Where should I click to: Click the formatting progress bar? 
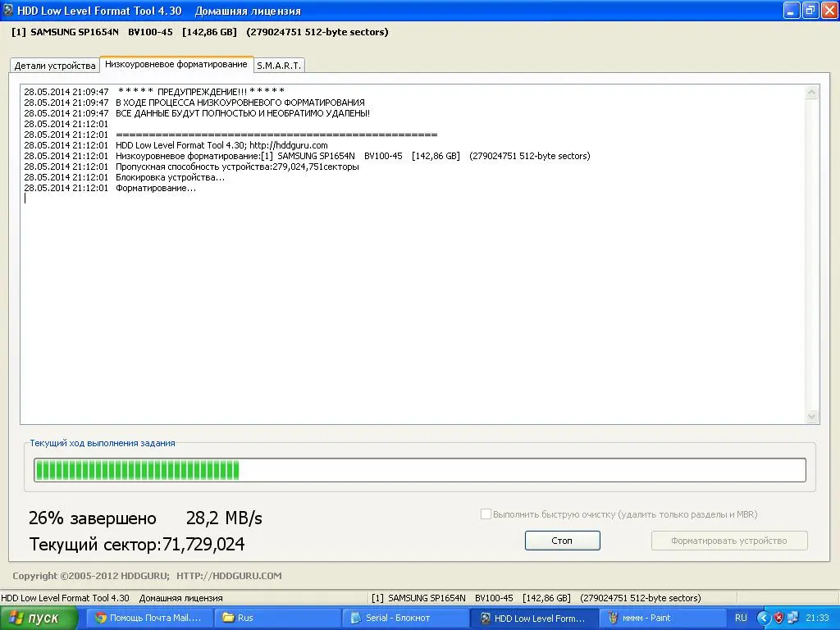coord(419,470)
